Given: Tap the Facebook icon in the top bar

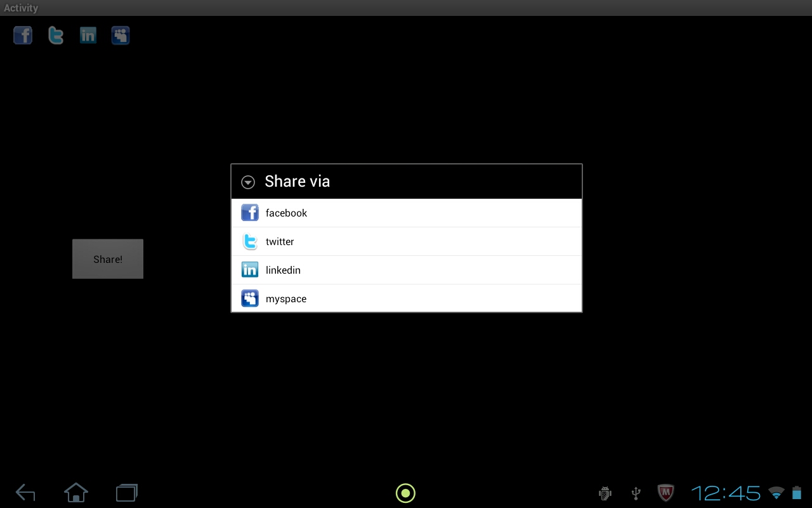Looking at the screenshot, I should [23, 35].
